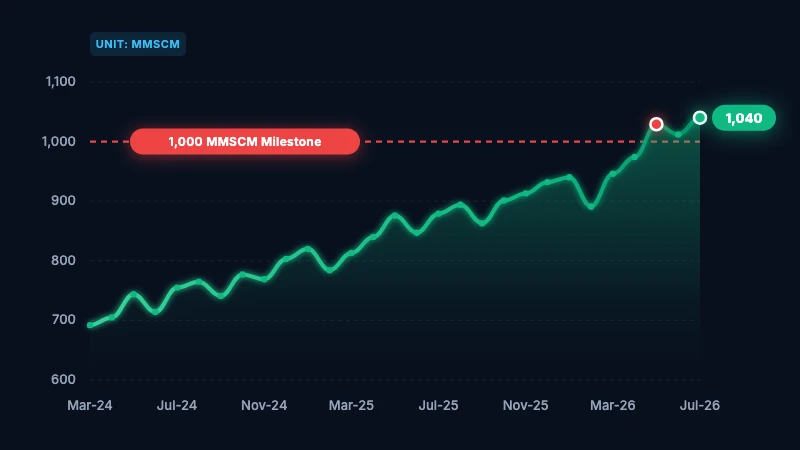Select the Nov-25 x-axis label

point(526,406)
